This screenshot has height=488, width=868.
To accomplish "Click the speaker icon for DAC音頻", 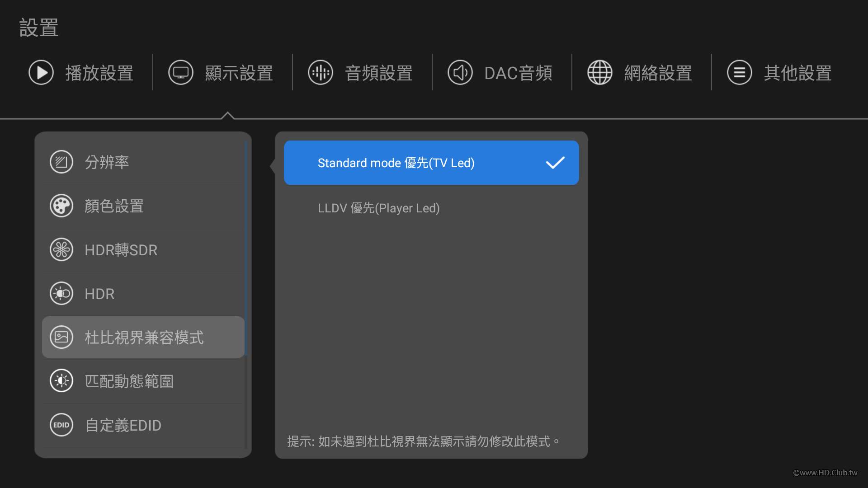I will 460,72.
